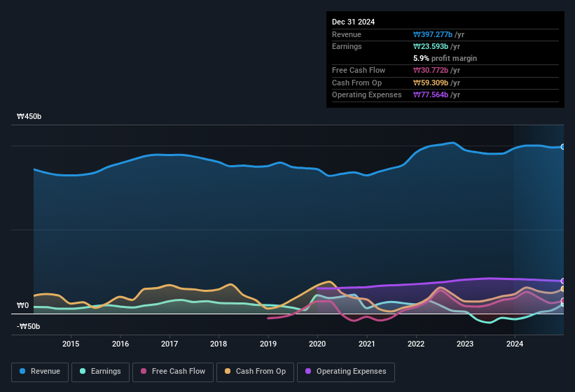Click the orange Cash From Op endpoint marker
Viewport: 575px width, 392px height.
(x=563, y=289)
